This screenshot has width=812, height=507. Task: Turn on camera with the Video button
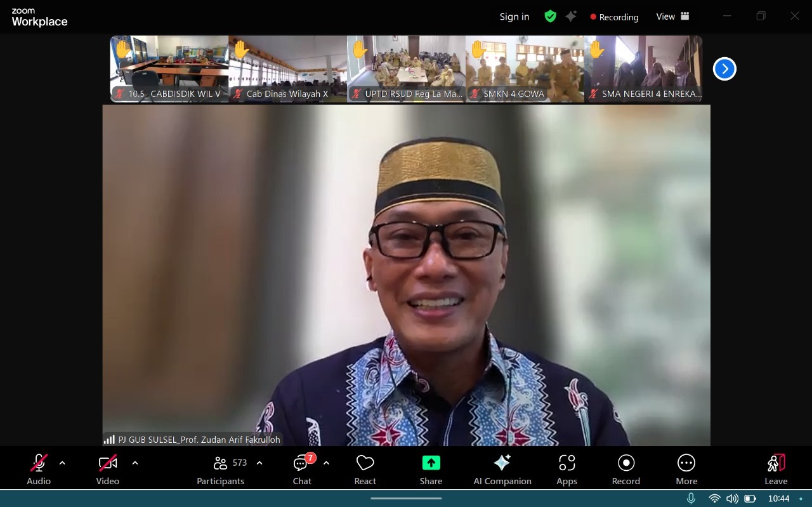(108, 470)
